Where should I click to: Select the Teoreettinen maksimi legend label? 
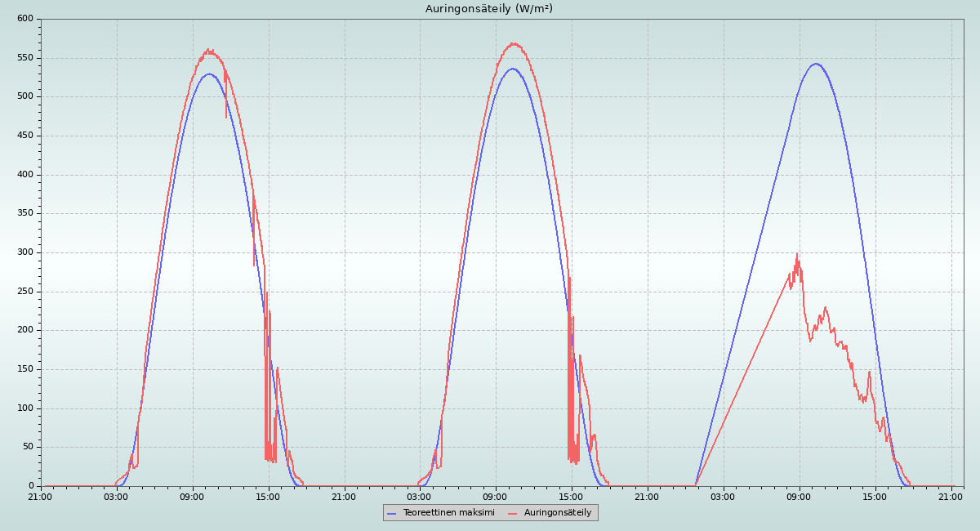[x=448, y=512]
